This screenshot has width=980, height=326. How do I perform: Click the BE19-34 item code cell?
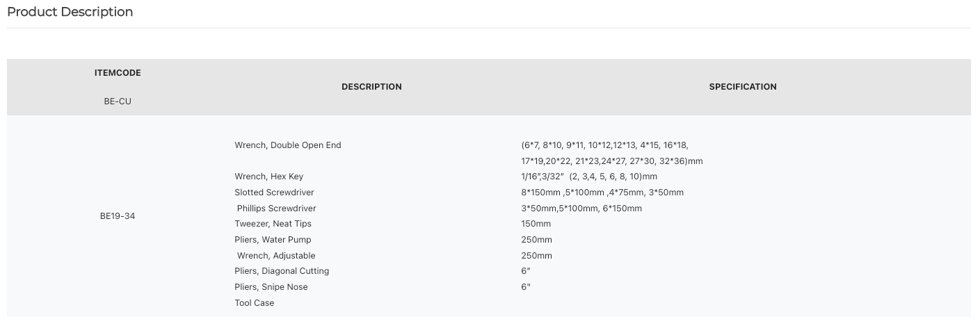[118, 216]
